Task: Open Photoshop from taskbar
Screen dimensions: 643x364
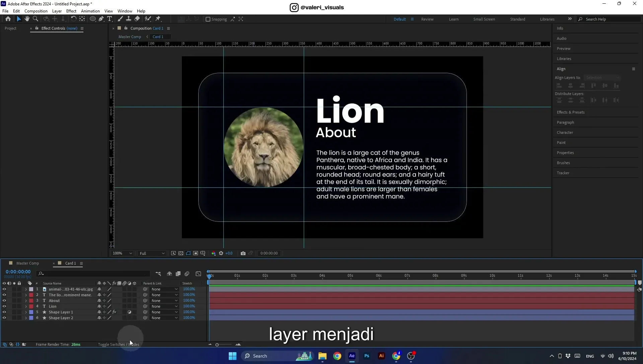Action: point(367,356)
